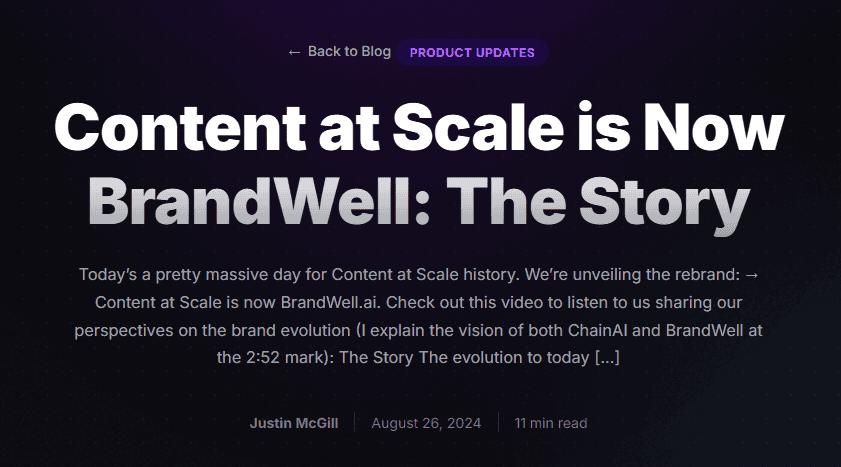Open author Justin McGill's name
The image size is (841, 467).
click(x=294, y=423)
